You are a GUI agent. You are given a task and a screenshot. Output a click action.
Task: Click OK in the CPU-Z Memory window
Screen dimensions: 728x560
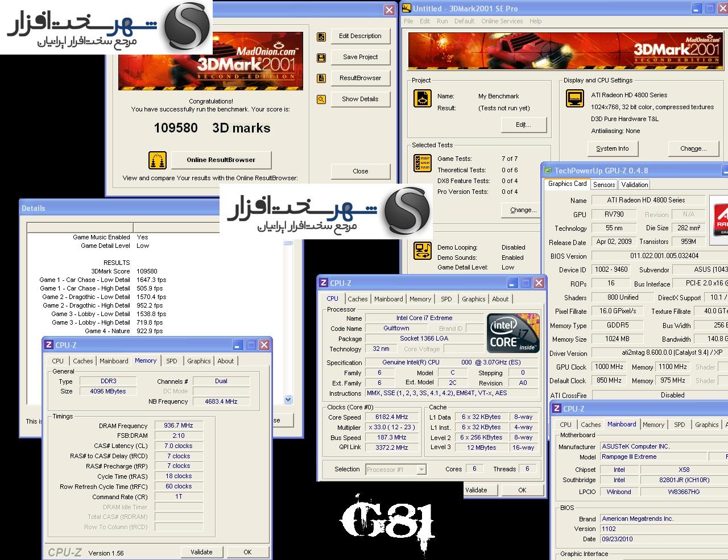coord(247,552)
